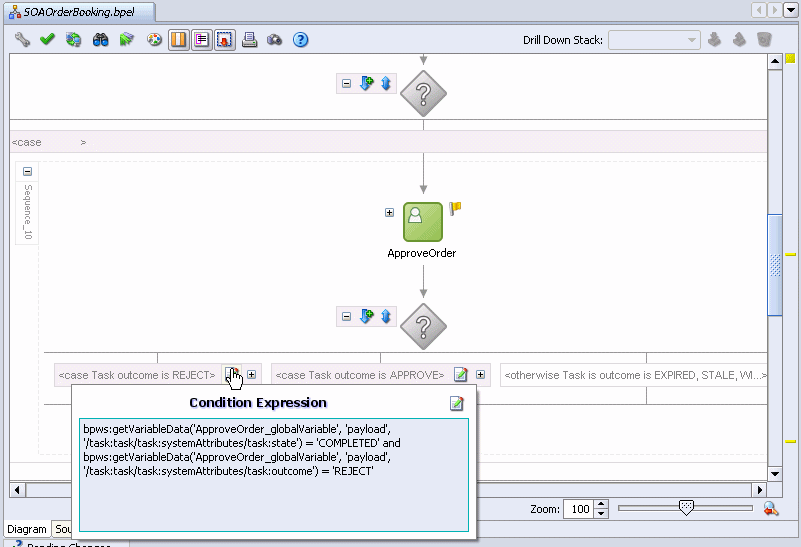Click inside the condition expression text box
The width and height of the screenshot is (801, 547).
pyautogui.click(x=274, y=475)
